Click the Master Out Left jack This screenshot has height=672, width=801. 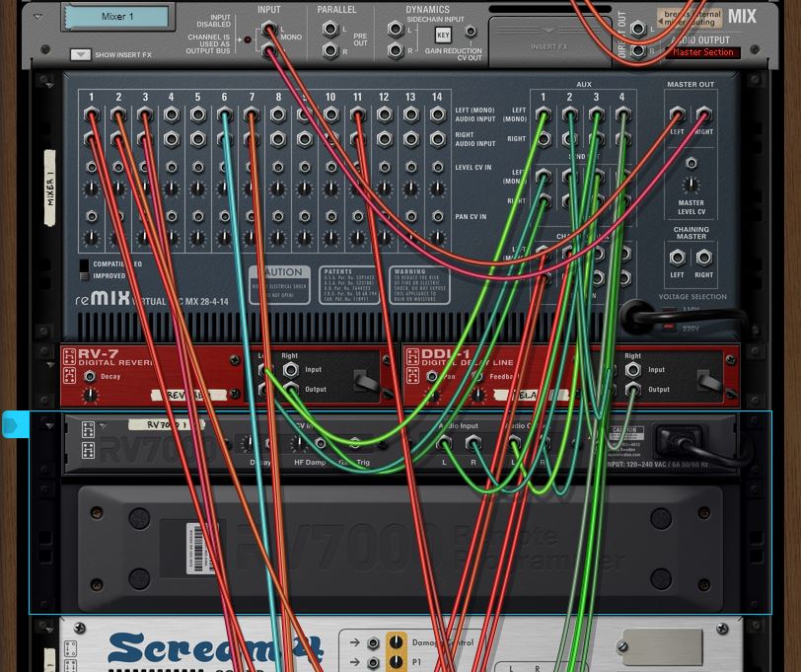[x=678, y=114]
